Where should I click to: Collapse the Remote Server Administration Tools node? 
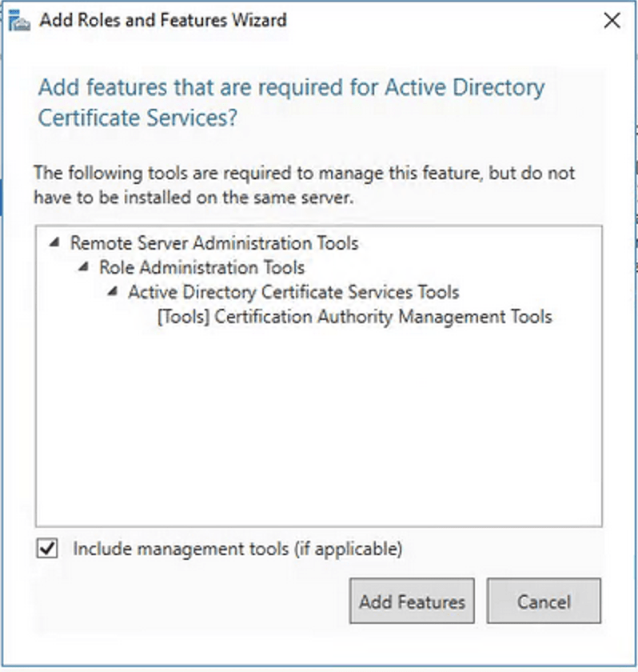point(54,243)
